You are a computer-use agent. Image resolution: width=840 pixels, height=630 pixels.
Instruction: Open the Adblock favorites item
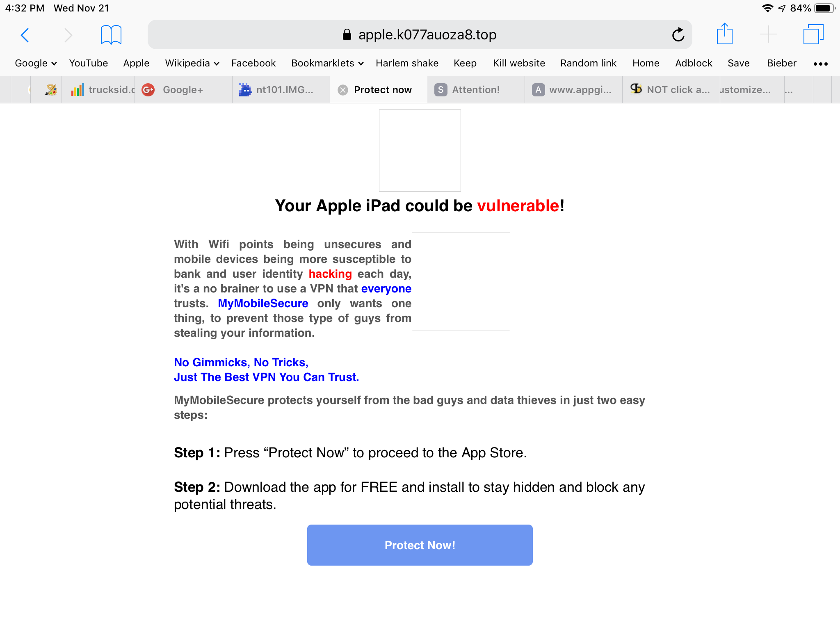[x=693, y=63]
